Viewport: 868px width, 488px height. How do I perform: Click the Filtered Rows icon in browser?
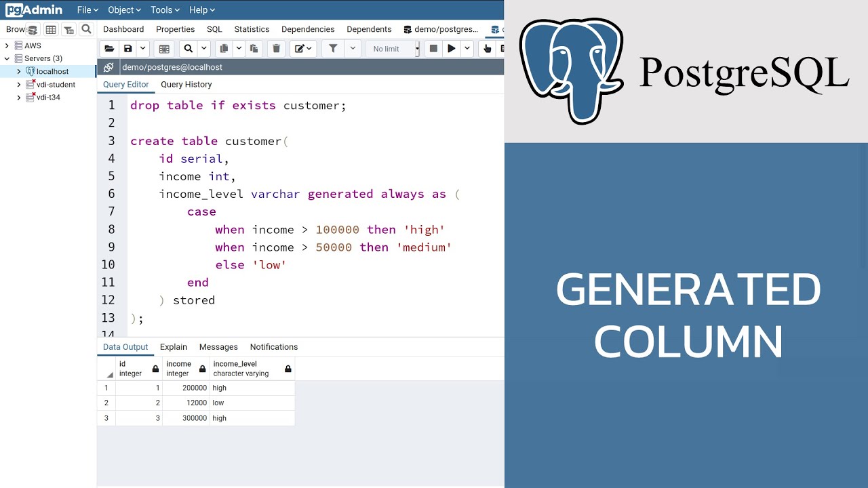(x=68, y=29)
